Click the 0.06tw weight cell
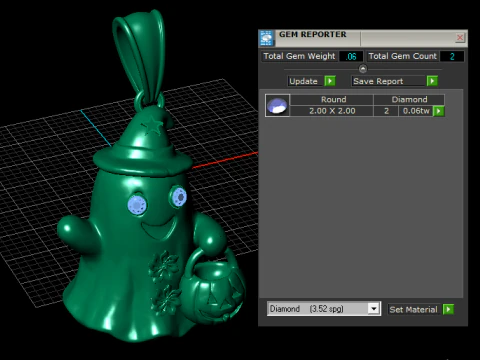The image size is (480, 360). pos(416,111)
